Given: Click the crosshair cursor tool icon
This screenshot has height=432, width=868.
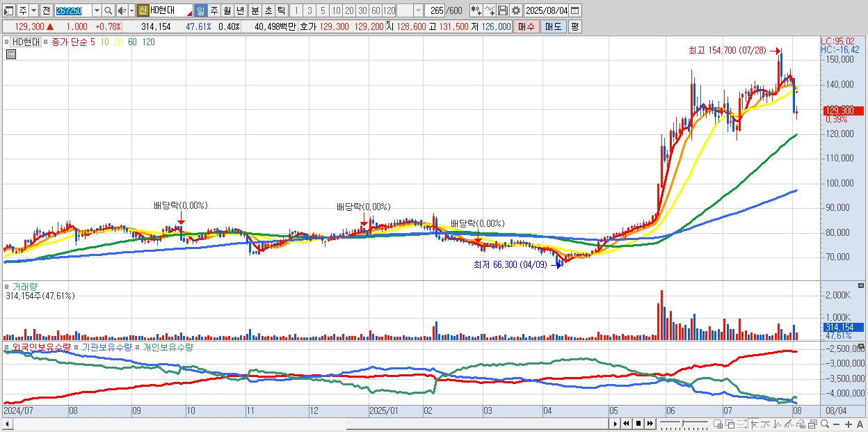Looking at the screenshot, I should [x=754, y=424].
